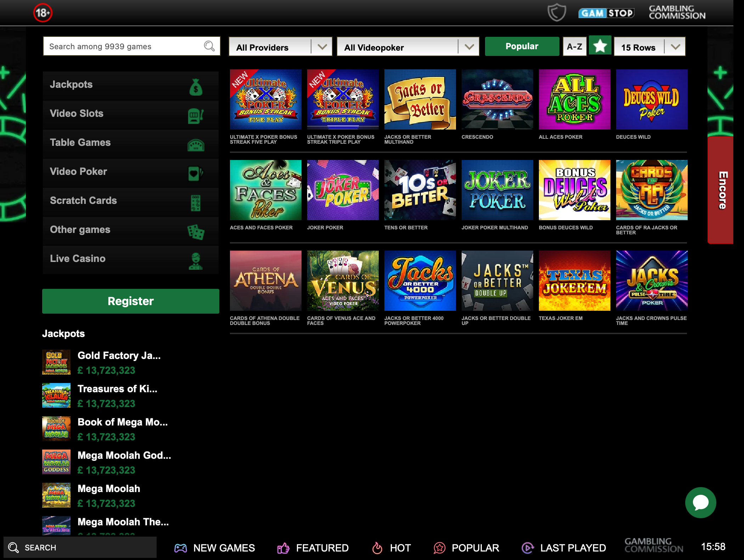Image resolution: width=744 pixels, height=560 pixels.
Task: Select Video Poker in the sidebar menu
Action: [130, 172]
